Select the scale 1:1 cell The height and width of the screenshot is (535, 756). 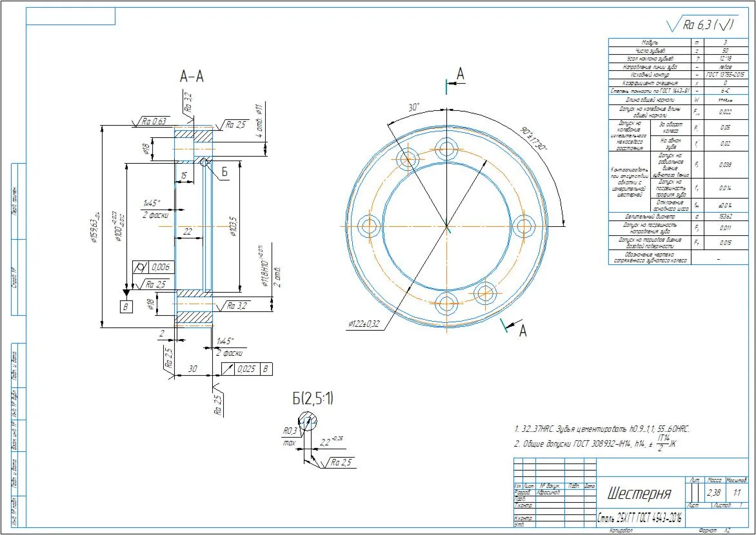tap(737, 492)
